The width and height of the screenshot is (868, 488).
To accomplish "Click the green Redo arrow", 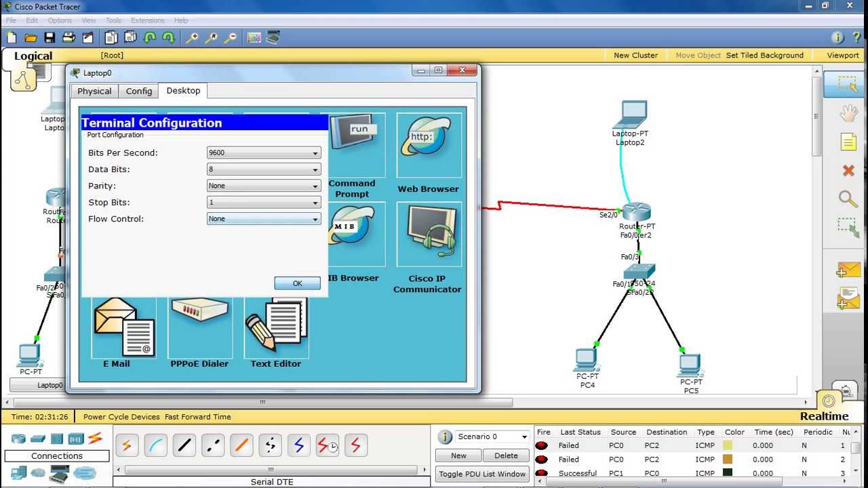I will tap(169, 38).
